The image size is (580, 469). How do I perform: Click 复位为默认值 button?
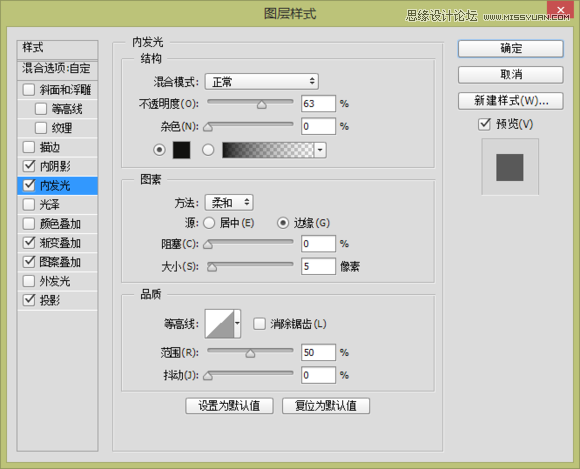tap(326, 406)
